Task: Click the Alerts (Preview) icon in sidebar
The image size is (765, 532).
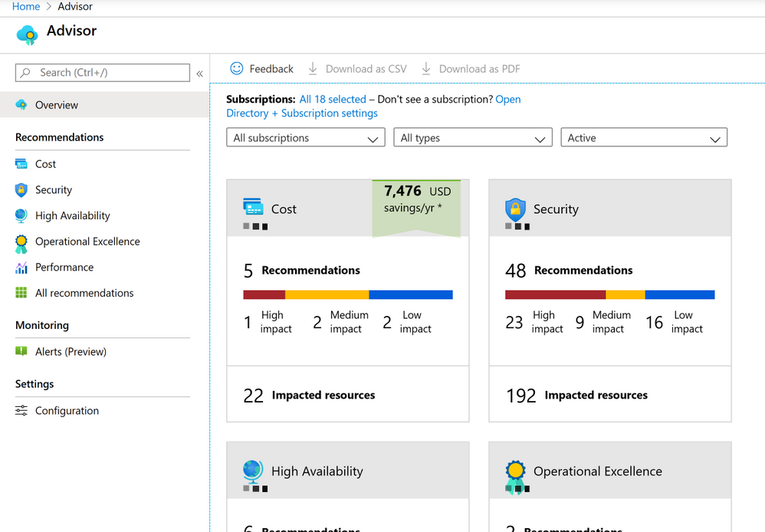Action: coord(21,352)
